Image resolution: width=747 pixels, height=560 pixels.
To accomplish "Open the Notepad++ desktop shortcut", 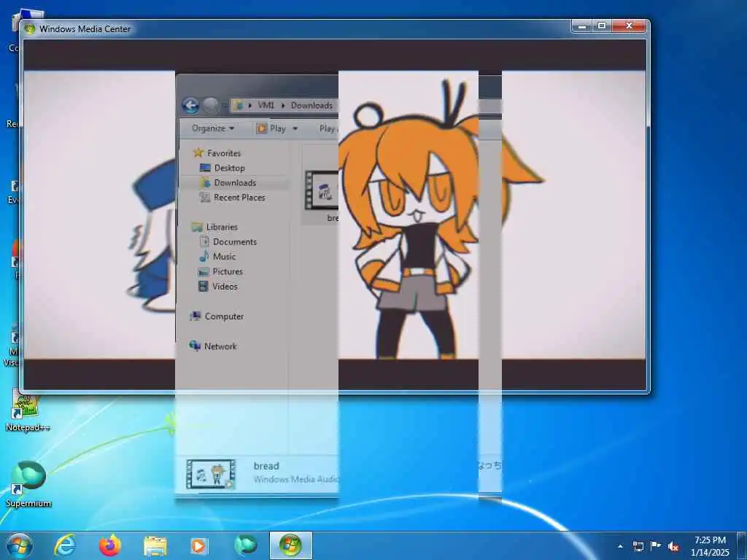I will pyautogui.click(x=27, y=410).
